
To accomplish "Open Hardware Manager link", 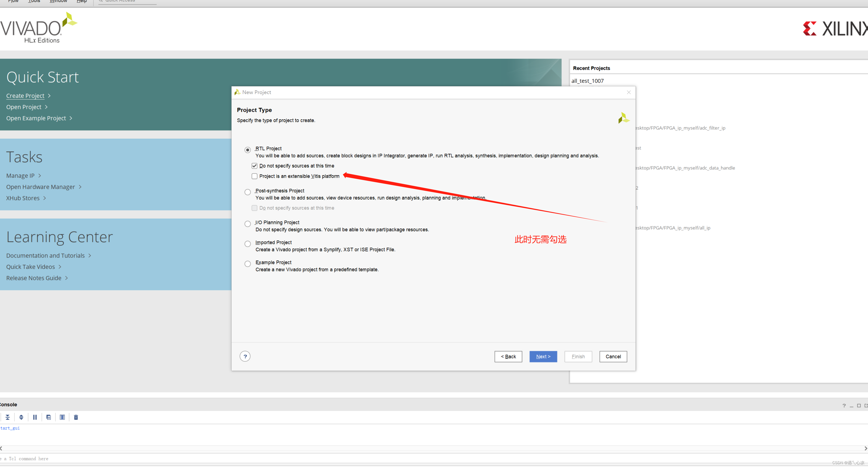I will (41, 187).
